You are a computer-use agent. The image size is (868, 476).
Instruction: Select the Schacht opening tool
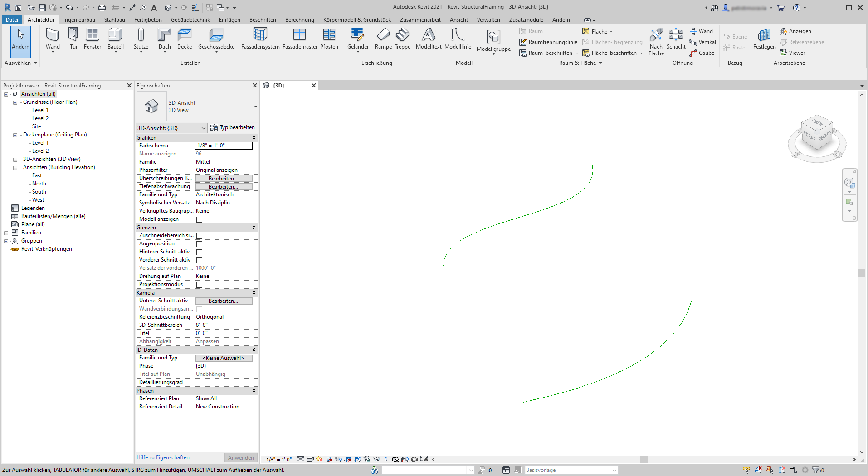point(676,41)
